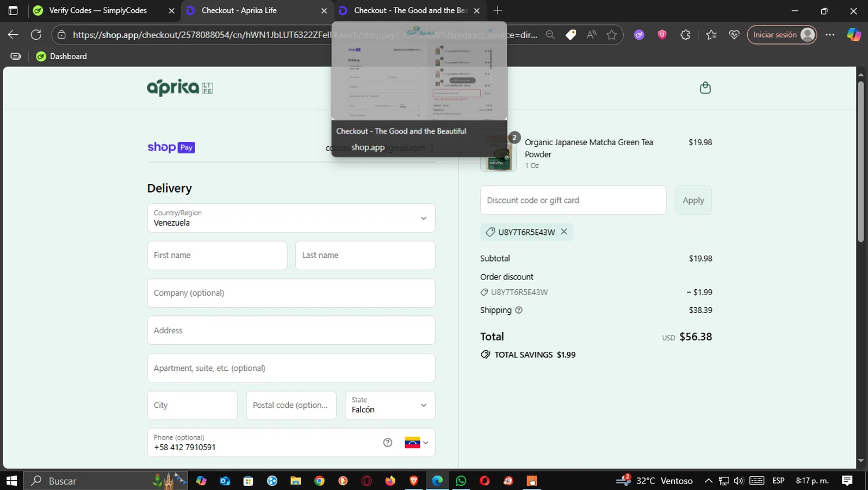
Task: Click the matcha product thumbnail
Action: point(498,154)
